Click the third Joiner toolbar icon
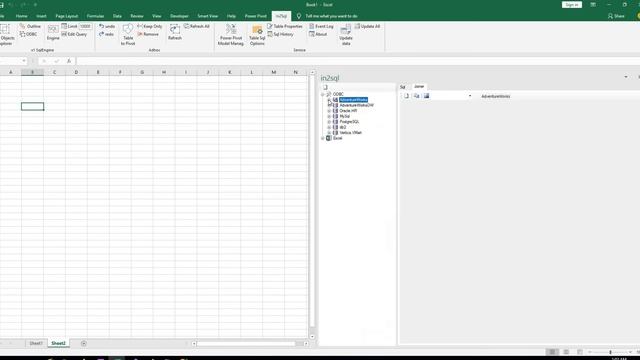This screenshot has width=640, height=360. pyautogui.click(x=426, y=96)
